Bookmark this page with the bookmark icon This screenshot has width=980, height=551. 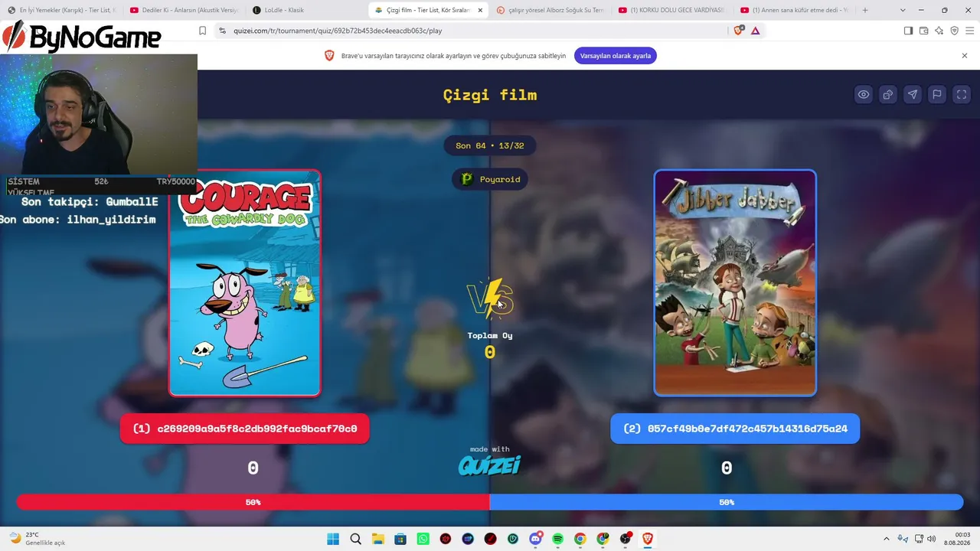pos(202,31)
